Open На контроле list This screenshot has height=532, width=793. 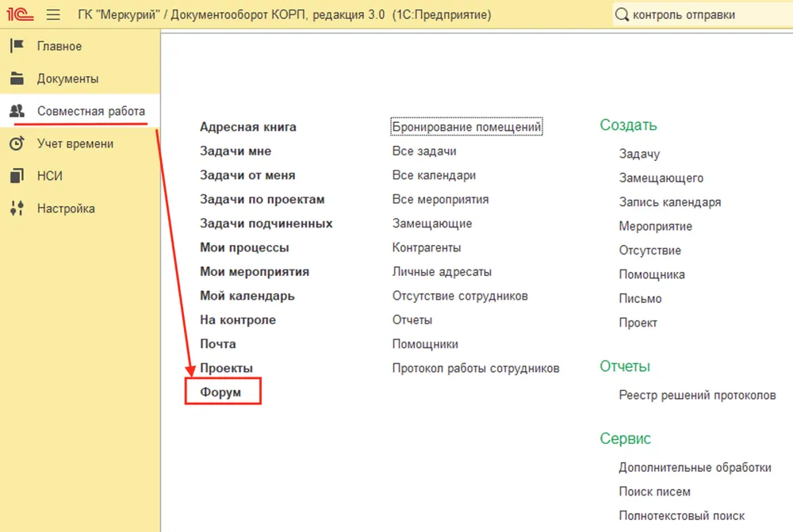click(x=238, y=320)
